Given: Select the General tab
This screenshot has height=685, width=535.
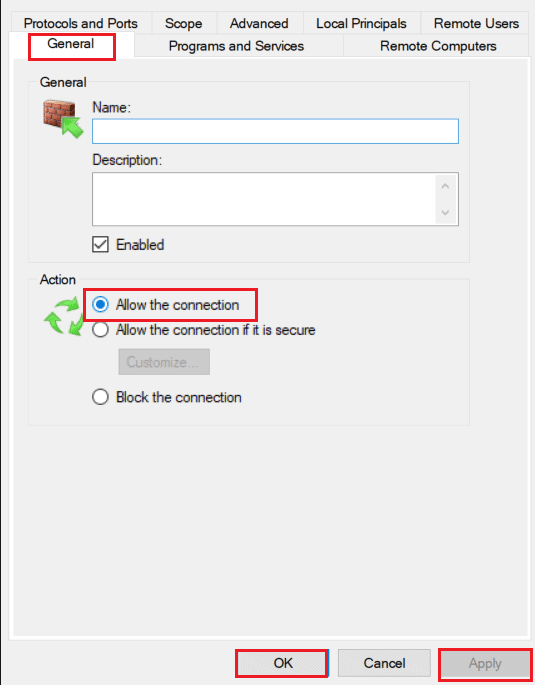Looking at the screenshot, I should coord(71,44).
